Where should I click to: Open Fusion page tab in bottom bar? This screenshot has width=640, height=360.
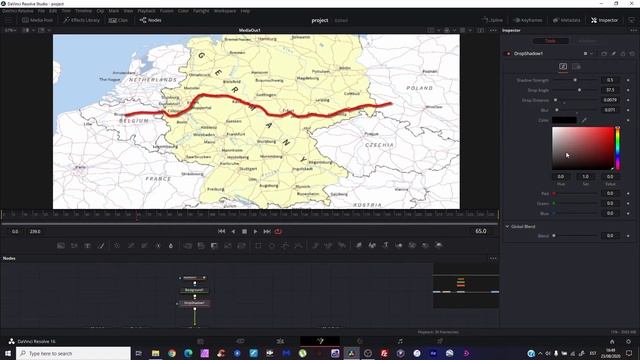(x=320, y=341)
